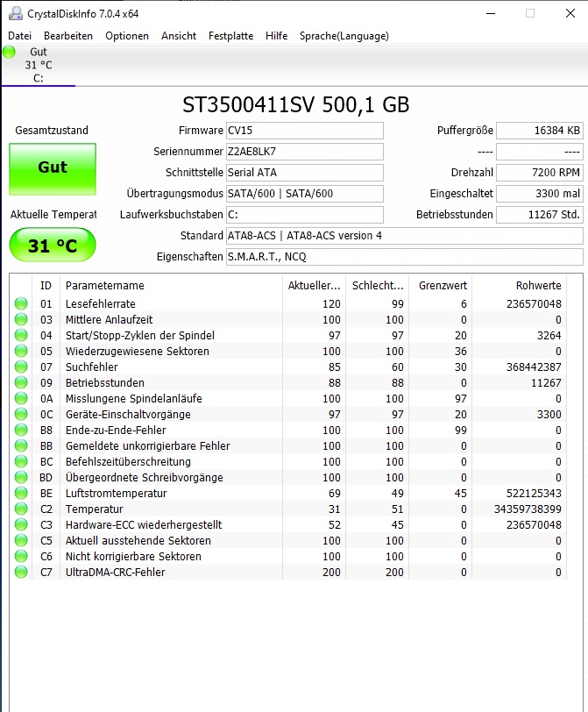Select the C: drive tab with Gut status

pyautogui.click(x=39, y=65)
